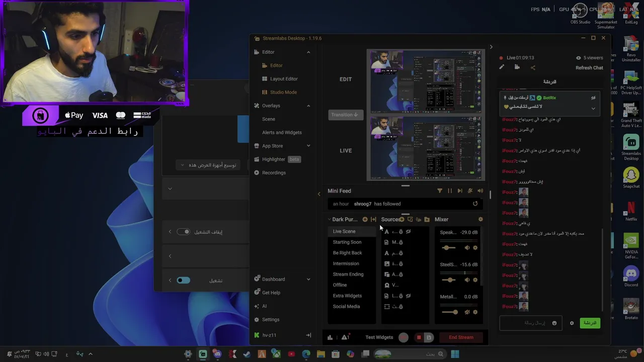Pause the Mini Feed alert queue
Image resolution: width=644 pixels, height=362 pixels.
(450, 191)
